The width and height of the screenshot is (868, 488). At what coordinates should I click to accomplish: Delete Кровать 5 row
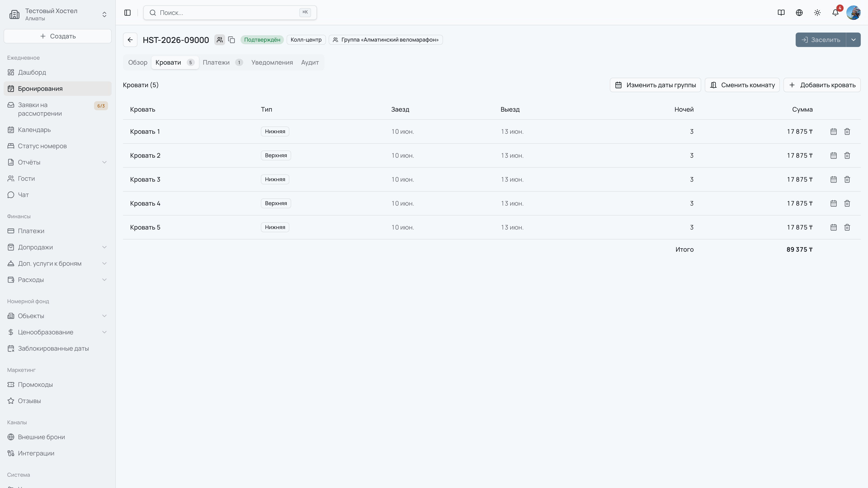(847, 227)
